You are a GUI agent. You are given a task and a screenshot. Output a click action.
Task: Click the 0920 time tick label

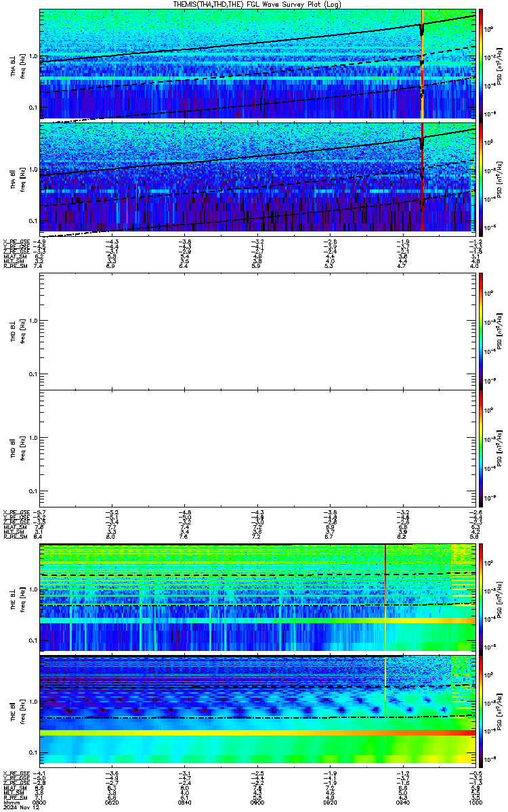pos(330,803)
